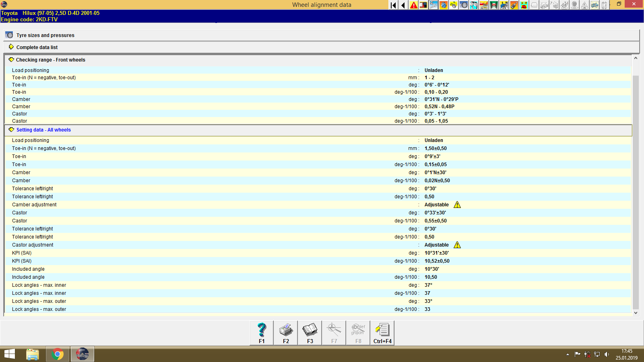Click the globe toolbar icon

[x=444, y=5]
